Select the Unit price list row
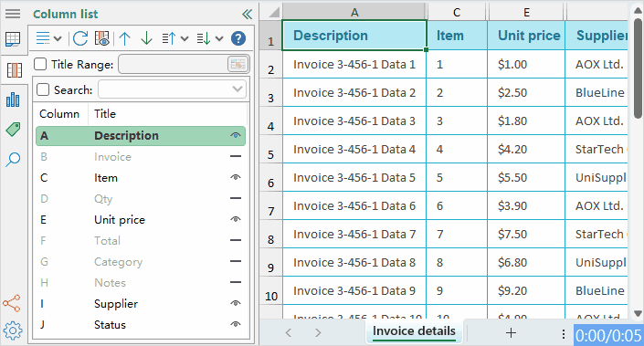Screen dimensions: 644x346 coord(141,220)
